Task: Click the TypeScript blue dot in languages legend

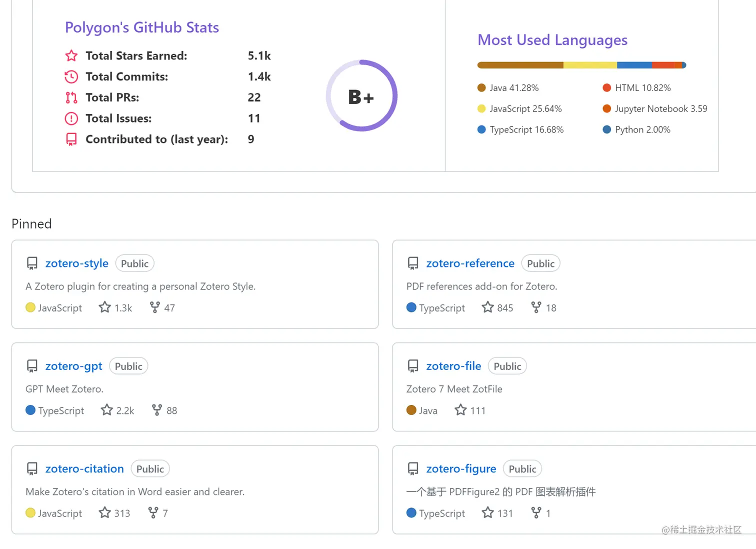Action: coord(481,129)
